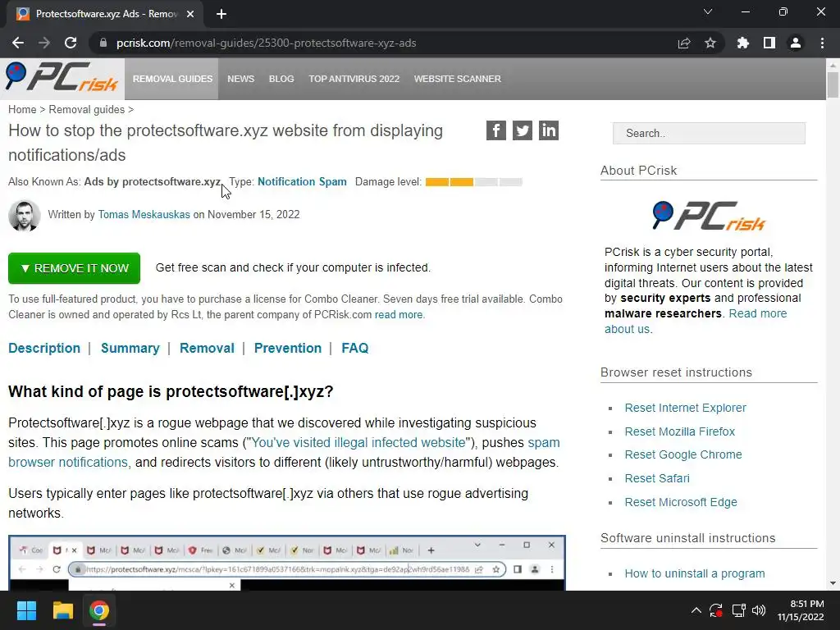Open How to uninstall a program link
Screen dimensions: 840x630
(x=694, y=573)
